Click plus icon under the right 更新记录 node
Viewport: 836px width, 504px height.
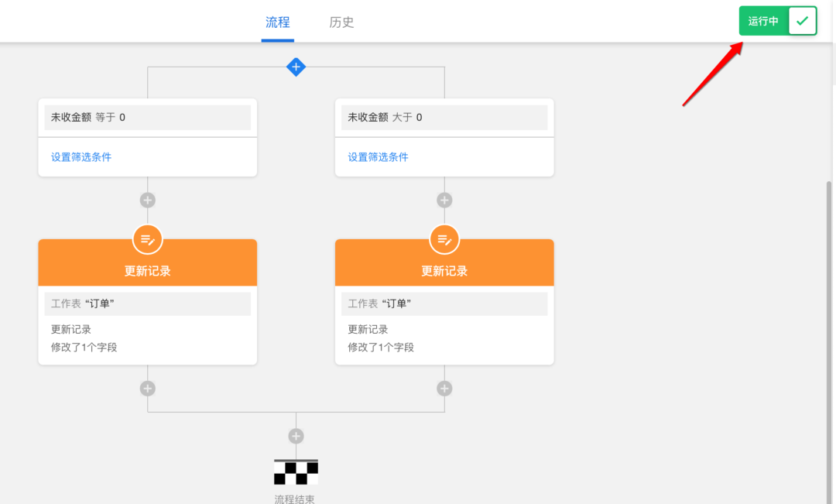[444, 388]
